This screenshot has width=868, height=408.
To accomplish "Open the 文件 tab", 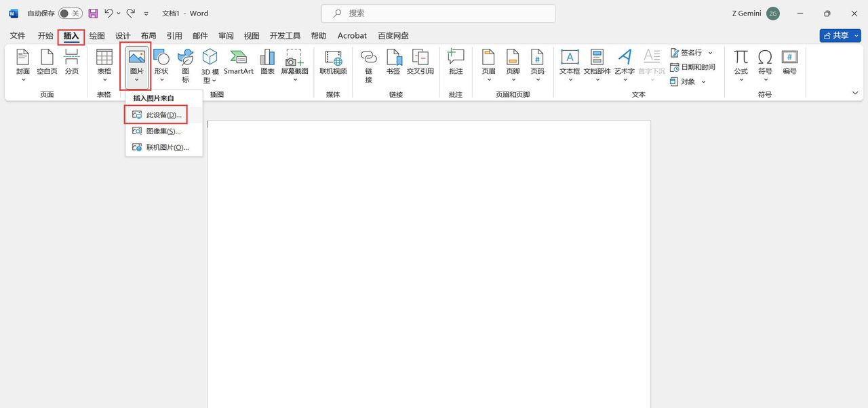I will [x=18, y=36].
